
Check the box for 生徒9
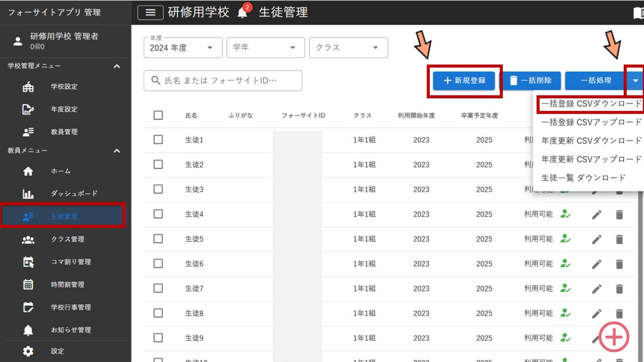point(158,337)
